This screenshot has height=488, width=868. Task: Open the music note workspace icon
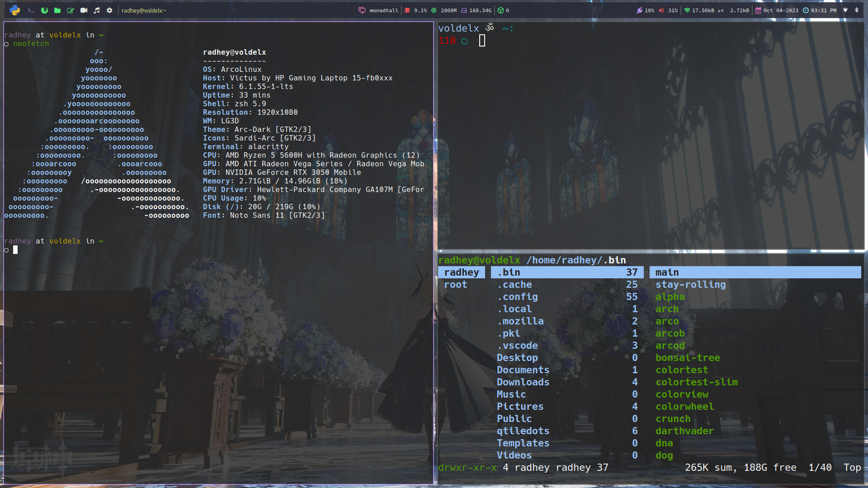click(x=97, y=10)
